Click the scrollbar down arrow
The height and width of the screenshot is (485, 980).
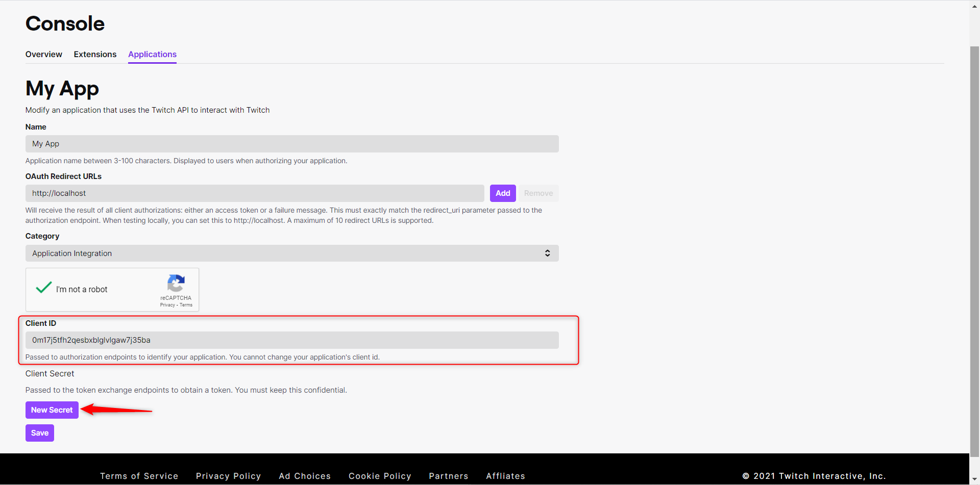(x=974, y=480)
